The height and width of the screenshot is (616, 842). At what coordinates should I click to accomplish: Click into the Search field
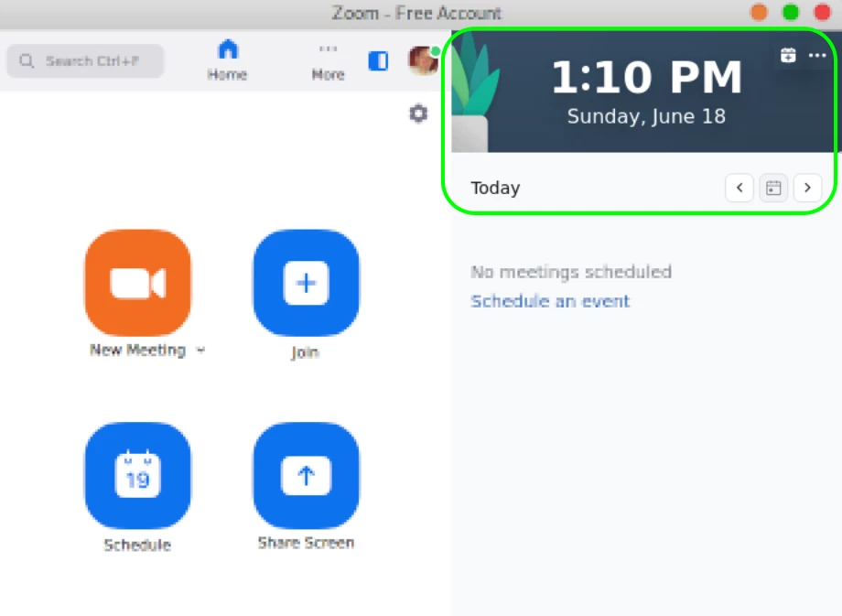pyautogui.click(x=85, y=61)
